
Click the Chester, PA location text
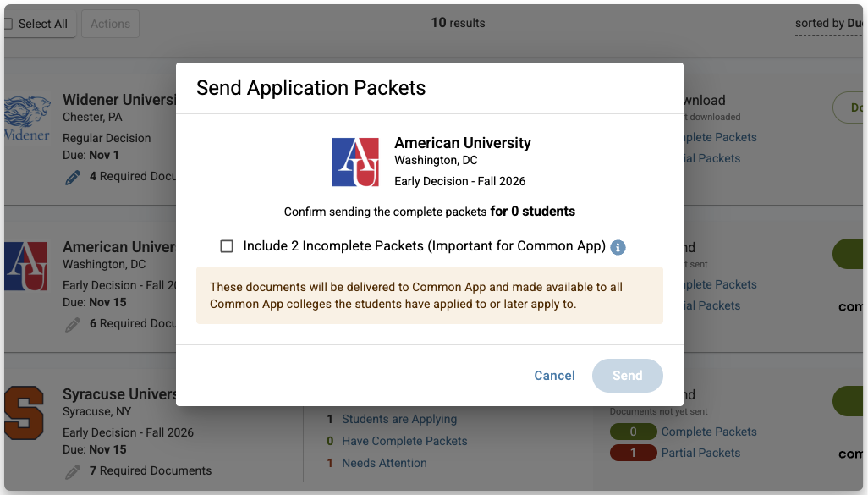coord(92,118)
